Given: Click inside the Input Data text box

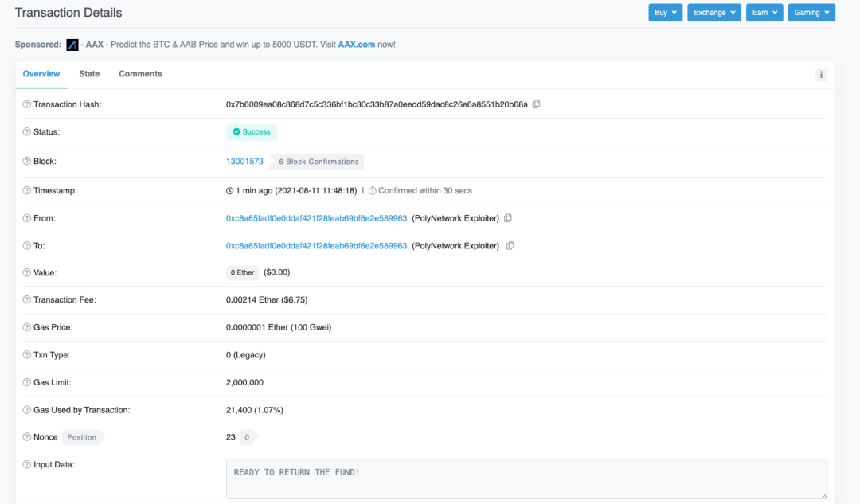Looking at the screenshot, I should point(526,479).
